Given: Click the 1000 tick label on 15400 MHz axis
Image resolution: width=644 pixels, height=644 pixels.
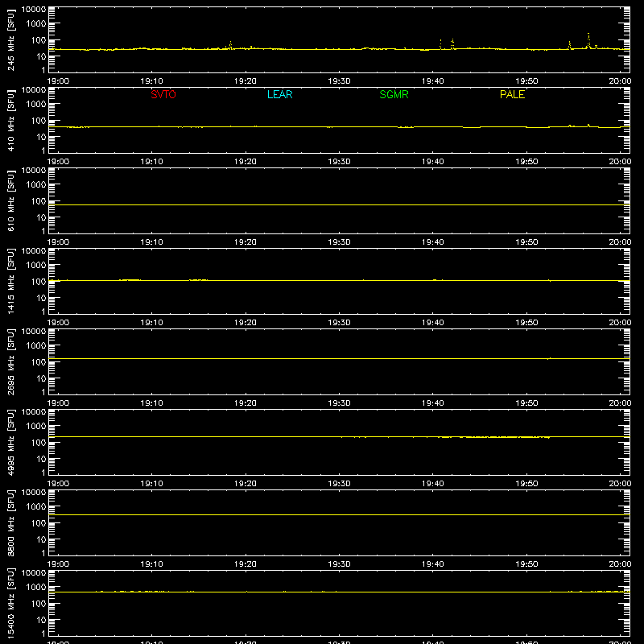Looking at the screenshot, I should 36,588.
